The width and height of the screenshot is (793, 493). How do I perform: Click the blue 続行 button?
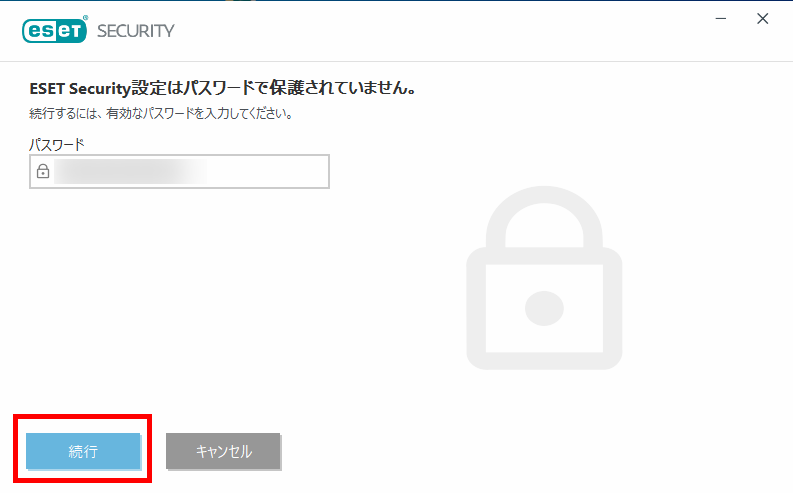click(83, 451)
